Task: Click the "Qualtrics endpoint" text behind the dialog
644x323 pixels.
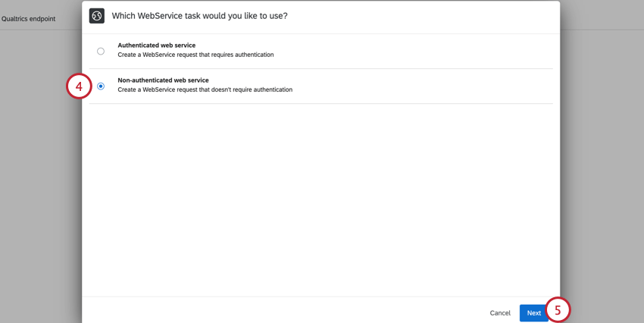Action: (x=28, y=19)
